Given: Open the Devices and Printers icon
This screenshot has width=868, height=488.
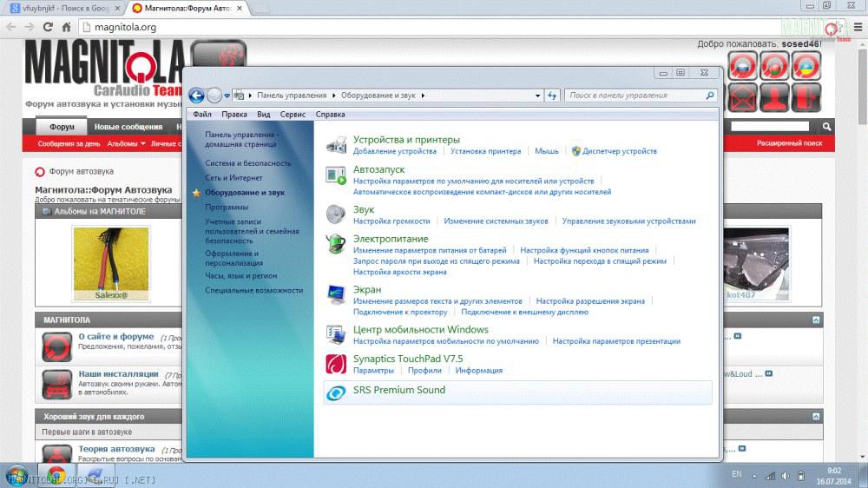Looking at the screenshot, I should [336, 145].
